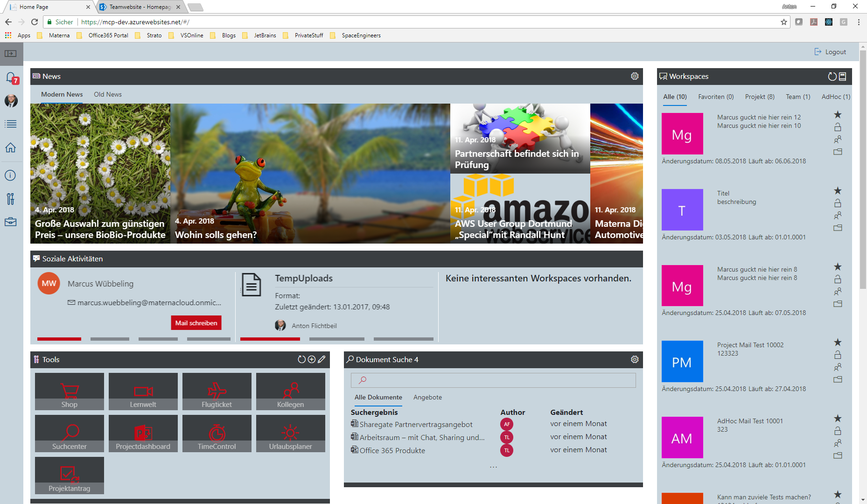Open Dokument Suche 4 settings gear
The image size is (867, 504).
pyautogui.click(x=635, y=359)
